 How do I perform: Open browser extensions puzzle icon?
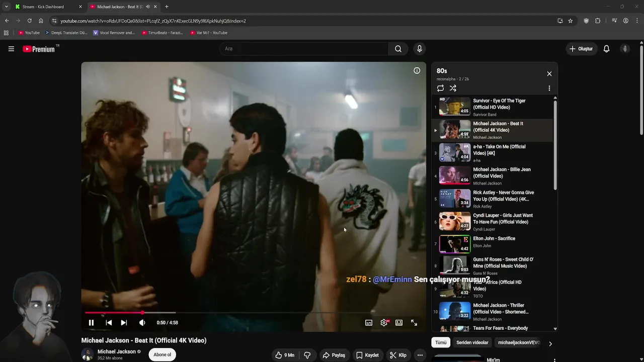pos(598,21)
